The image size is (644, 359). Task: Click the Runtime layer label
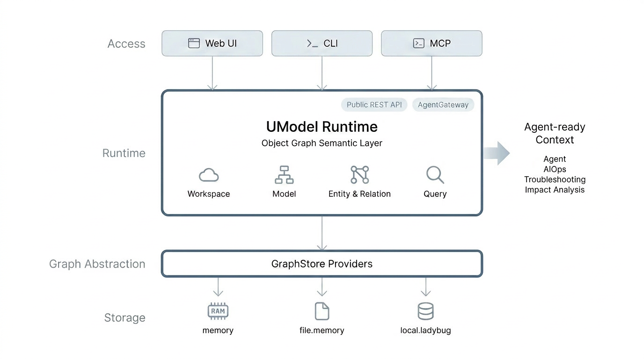[x=124, y=153]
